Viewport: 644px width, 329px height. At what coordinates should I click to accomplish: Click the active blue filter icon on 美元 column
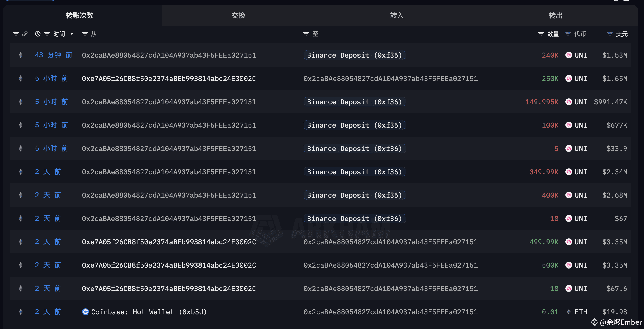pyautogui.click(x=609, y=34)
